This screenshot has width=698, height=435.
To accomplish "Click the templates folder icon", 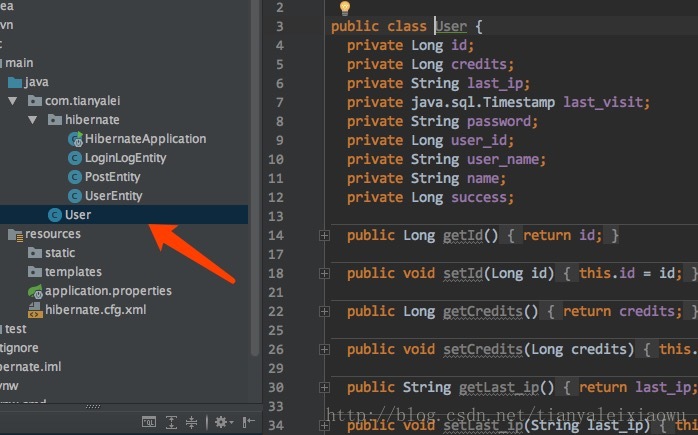I will coord(35,272).
